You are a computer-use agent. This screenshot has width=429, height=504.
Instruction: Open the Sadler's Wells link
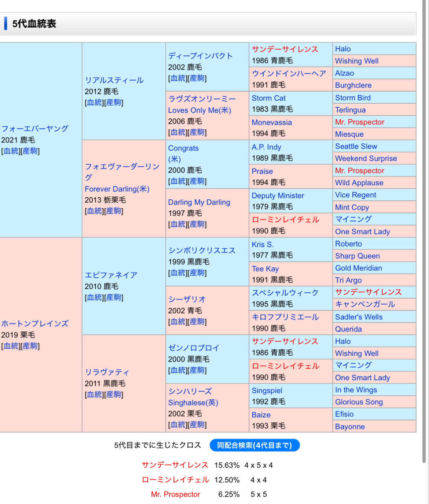[x=359, y=317]
